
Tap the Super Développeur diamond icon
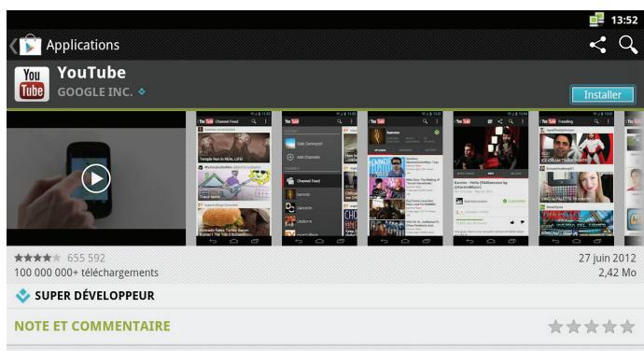tap(22, 296)
